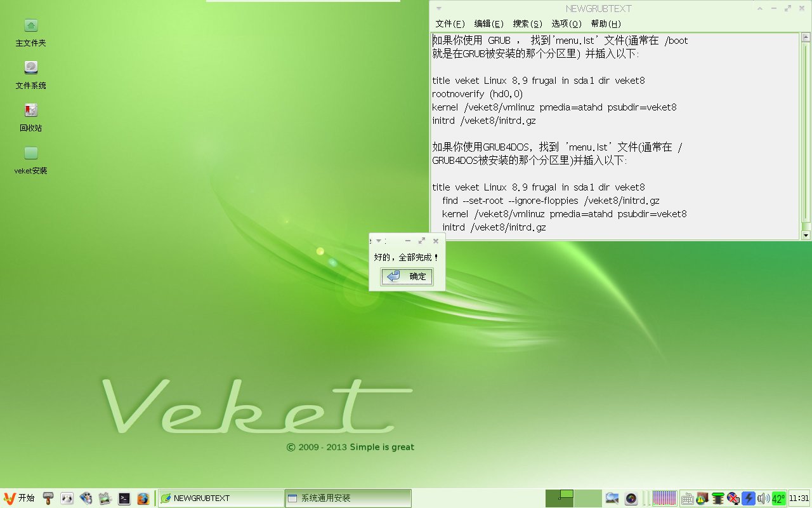812x508 pixels.
Task: Switch to the first virtual desktop in pager
Action: (560, 498)
